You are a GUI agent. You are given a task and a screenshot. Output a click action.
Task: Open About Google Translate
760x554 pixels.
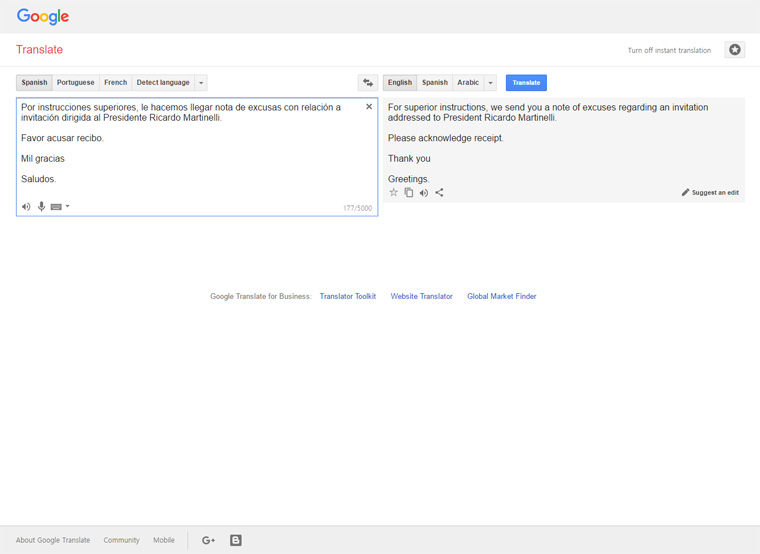click(53, 540)
